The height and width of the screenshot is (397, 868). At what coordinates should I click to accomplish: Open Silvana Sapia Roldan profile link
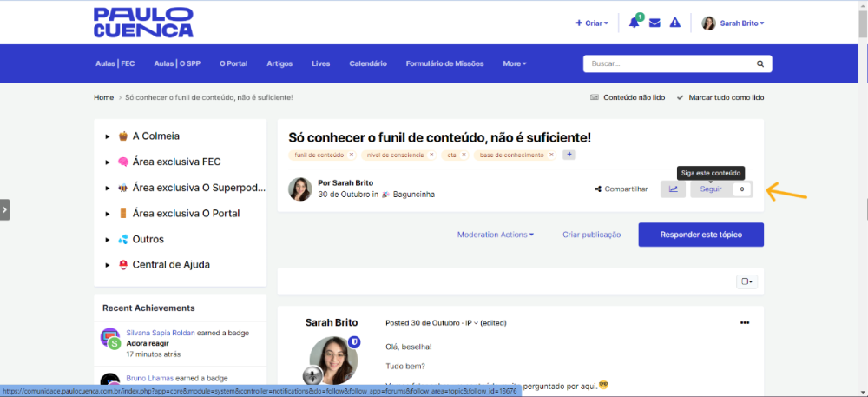pyautogui.click(x=161, y=333)
